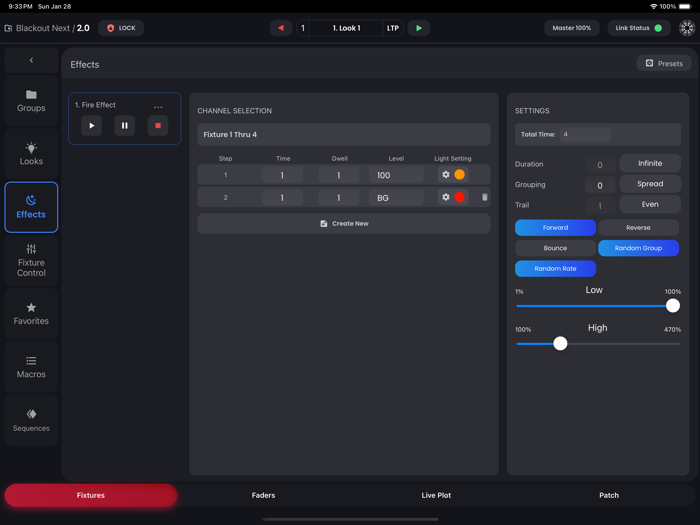The width and height of the screenshot is (700, 525).
Task: Set Grouping to Spread
Action: point(650,184)
